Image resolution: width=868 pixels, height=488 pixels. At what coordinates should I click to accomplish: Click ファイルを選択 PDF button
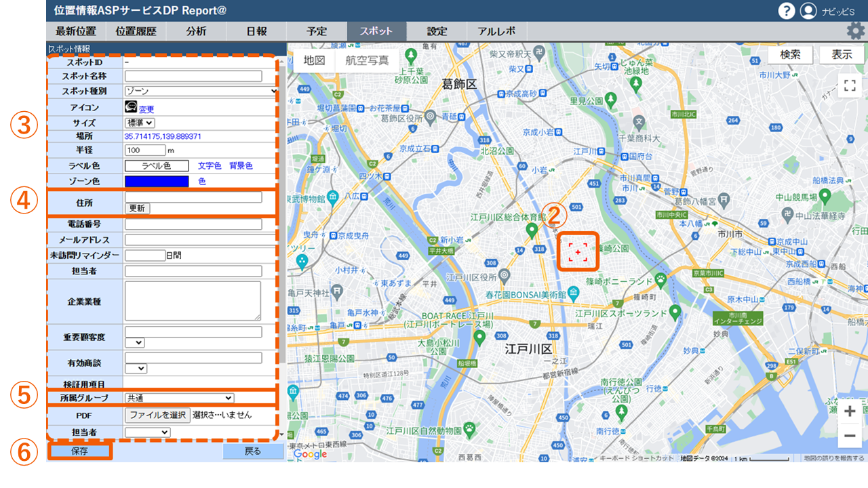[157, 415]
